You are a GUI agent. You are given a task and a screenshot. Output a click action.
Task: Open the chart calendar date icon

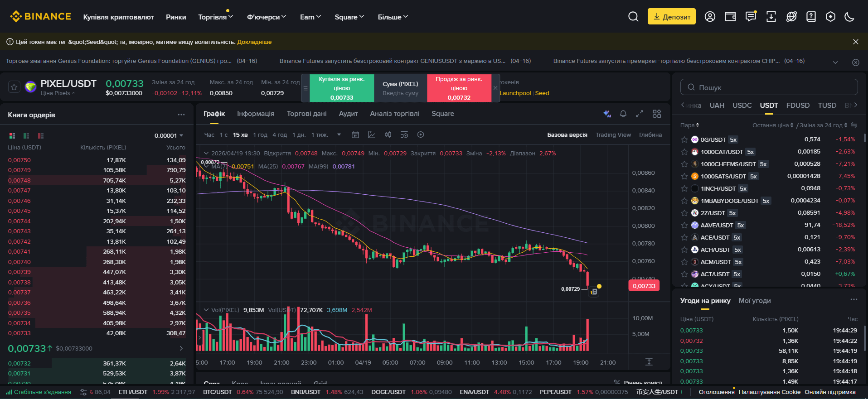pos(355,135)
